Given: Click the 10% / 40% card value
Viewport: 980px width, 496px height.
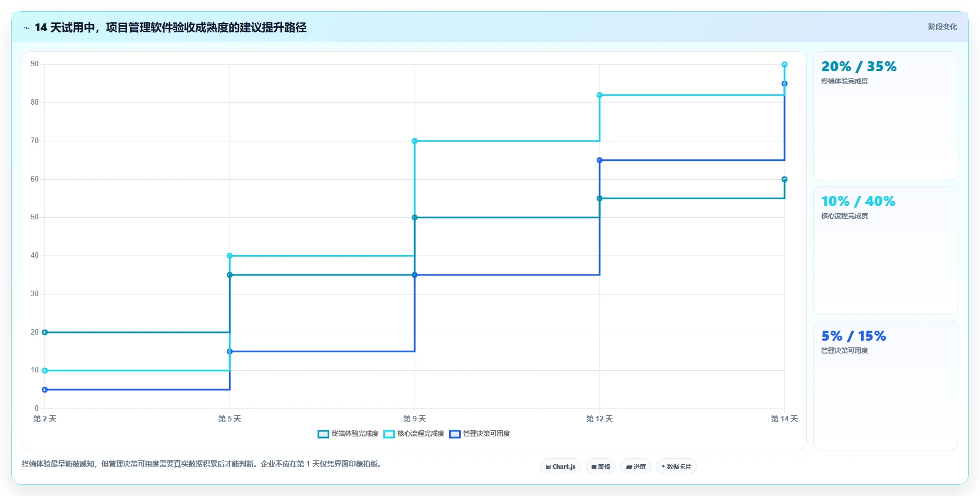Looking at the screenshot, I should 858,202.
